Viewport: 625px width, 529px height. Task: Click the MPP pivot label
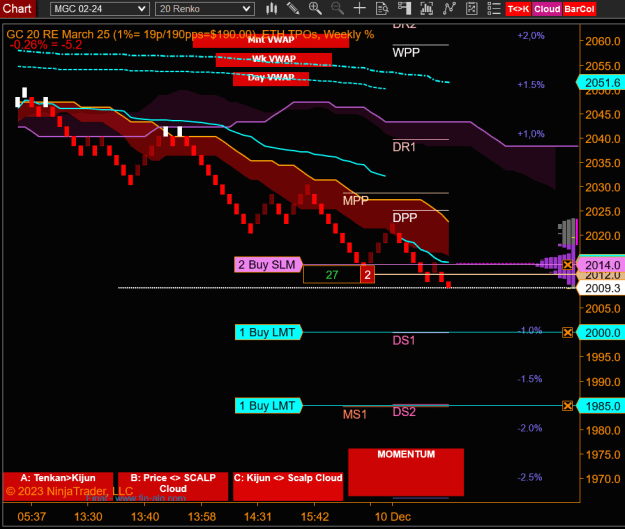click(356, 201)
